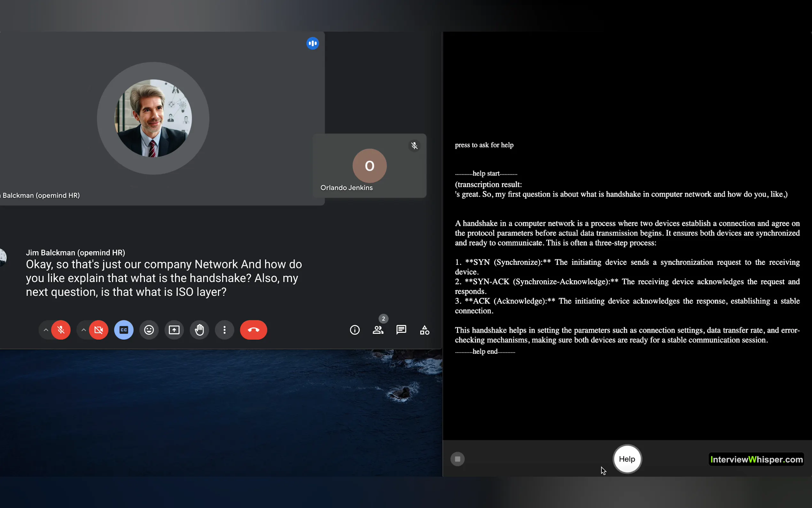Viewport: 812px width, 508px height.
Task: Raise your hand in the meeting
Action: pos(199,330)
